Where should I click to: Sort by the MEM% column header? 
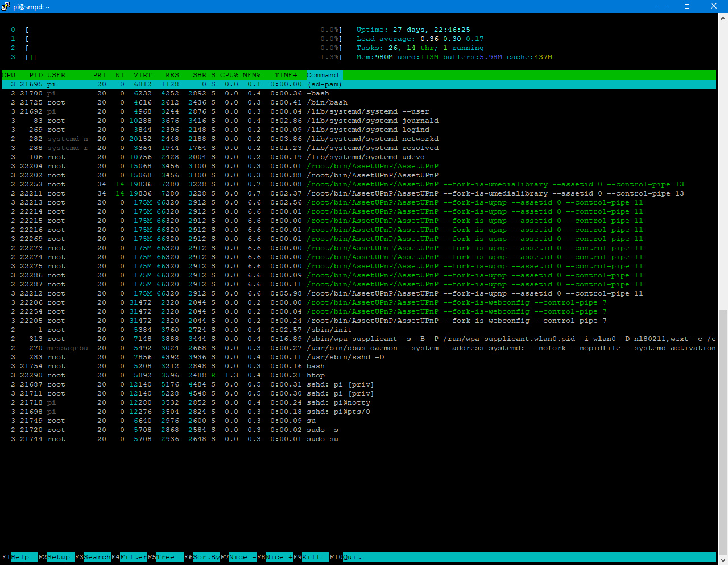(x=252, y=75)
